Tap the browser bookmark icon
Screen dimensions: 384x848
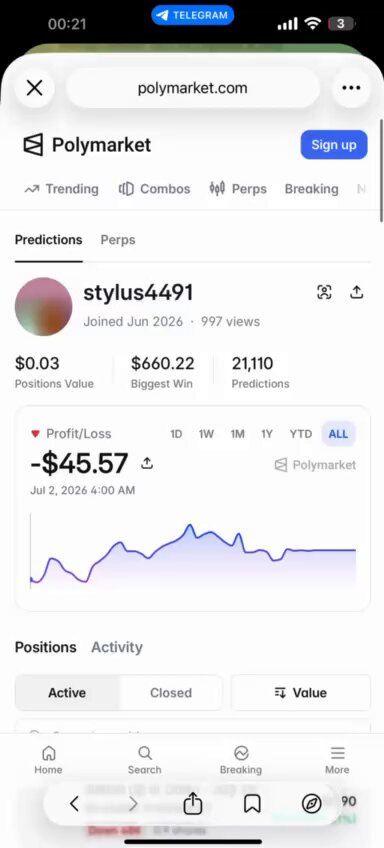tap(252, 804)
